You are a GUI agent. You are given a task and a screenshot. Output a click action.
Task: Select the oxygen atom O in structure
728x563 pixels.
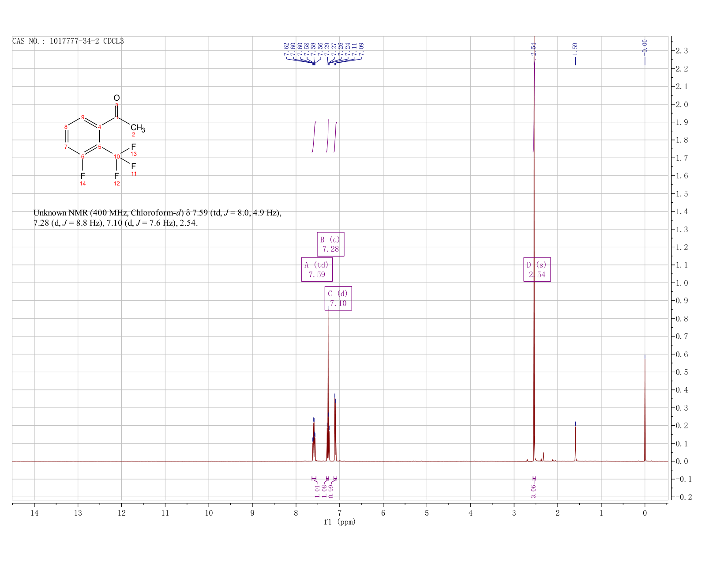pyautogui.click(x=116, y=98)
